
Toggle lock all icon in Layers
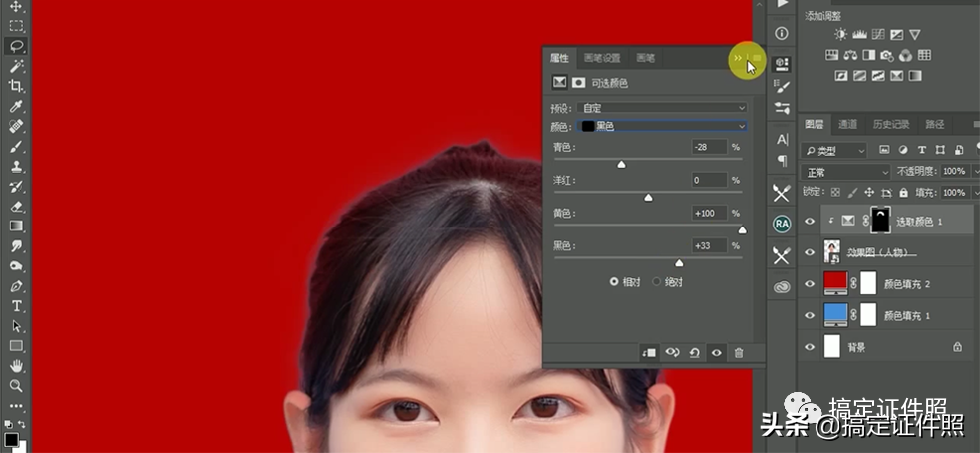point(902,193)
